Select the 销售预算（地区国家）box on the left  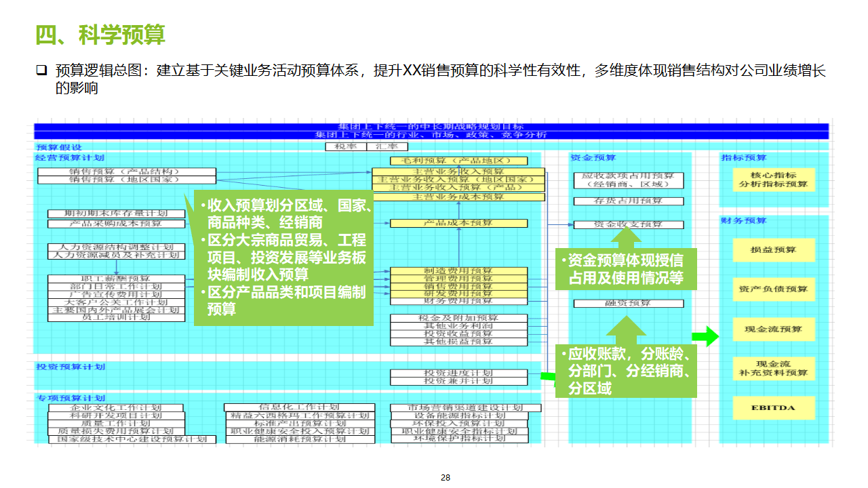pos(127,180)
